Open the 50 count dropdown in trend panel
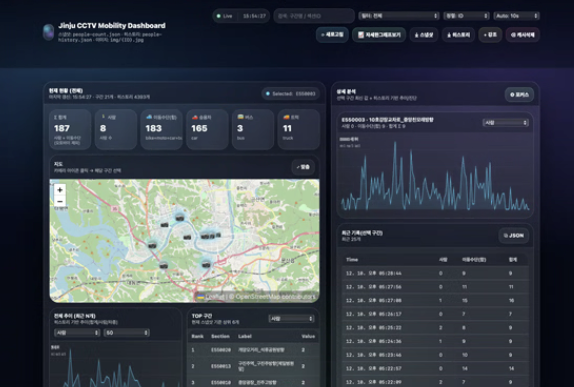 click(127, 332)
